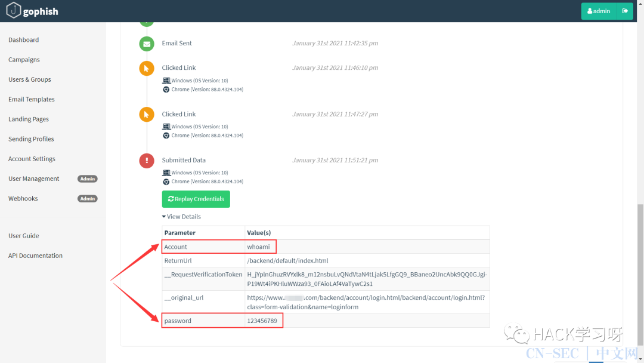This screenshot has width=644, height=363.
Task: Click the logout arrow icon
Action: pyautogui.click(x=625, y=11)
